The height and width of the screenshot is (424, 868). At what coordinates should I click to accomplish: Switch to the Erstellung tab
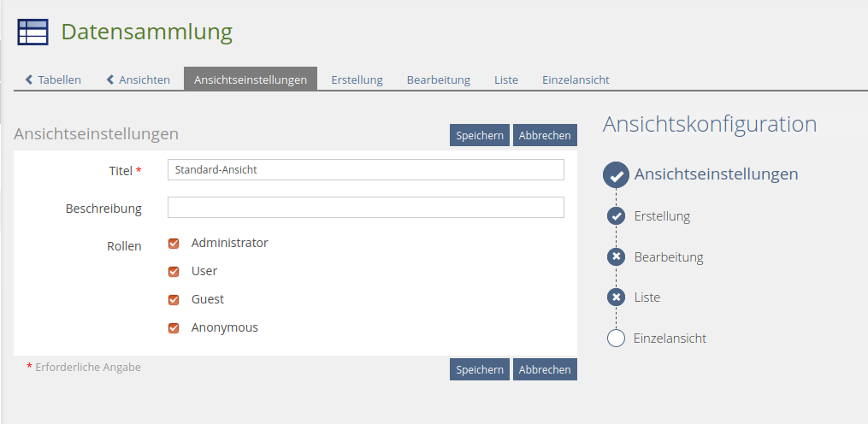point(357,79)
